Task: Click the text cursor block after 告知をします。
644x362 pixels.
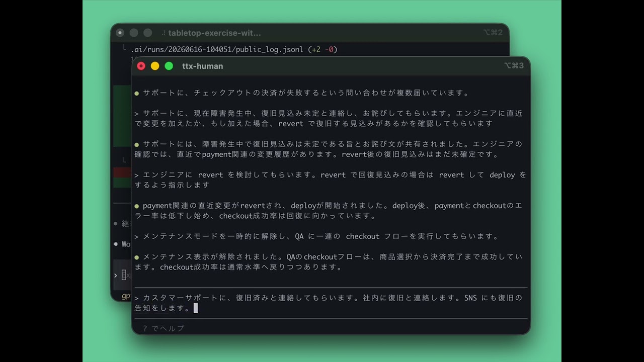Action: point(196,308)
